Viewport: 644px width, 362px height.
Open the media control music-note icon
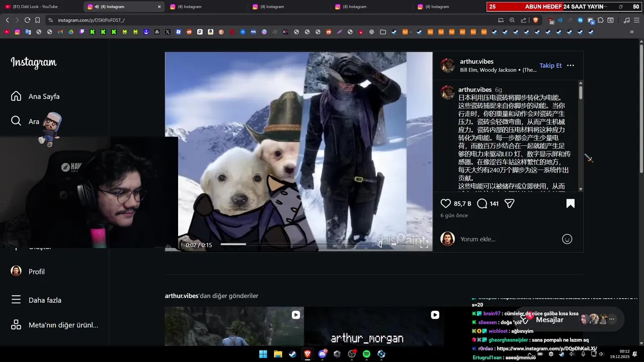(626, 20)
